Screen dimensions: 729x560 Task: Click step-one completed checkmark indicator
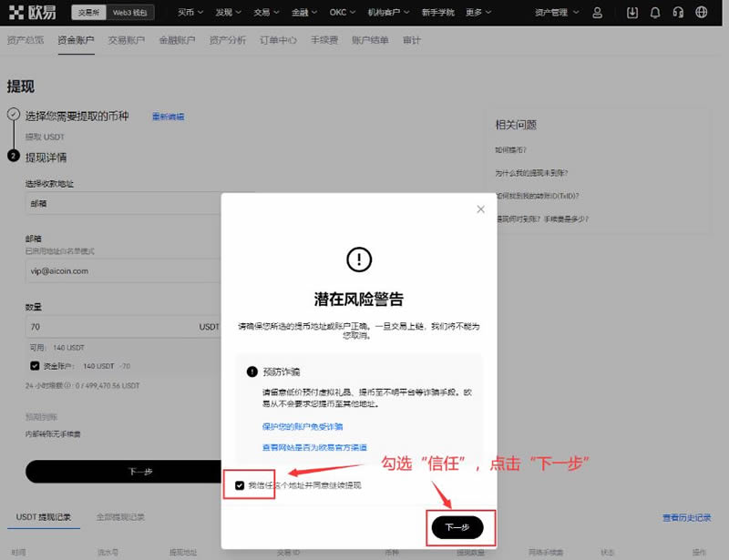[x=13, y=114]
